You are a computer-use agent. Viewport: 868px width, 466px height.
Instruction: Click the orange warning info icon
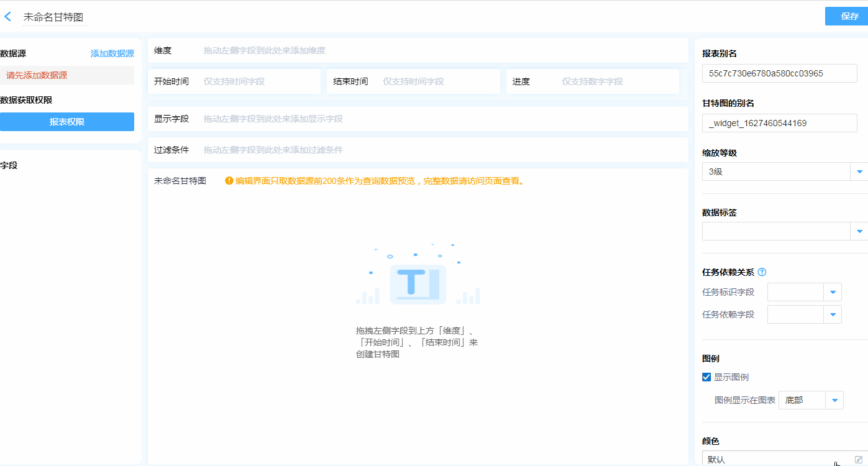coord(229,181)
